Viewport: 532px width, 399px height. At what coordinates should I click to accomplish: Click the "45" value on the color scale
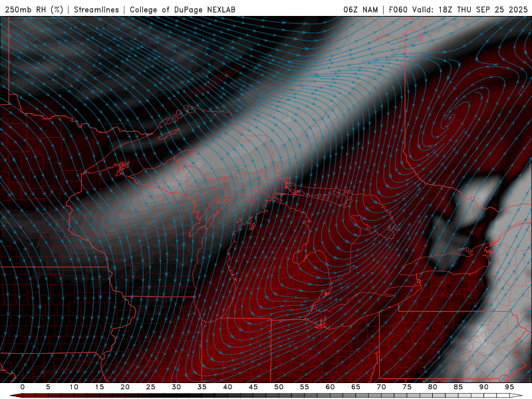click(x=253, y=387)
